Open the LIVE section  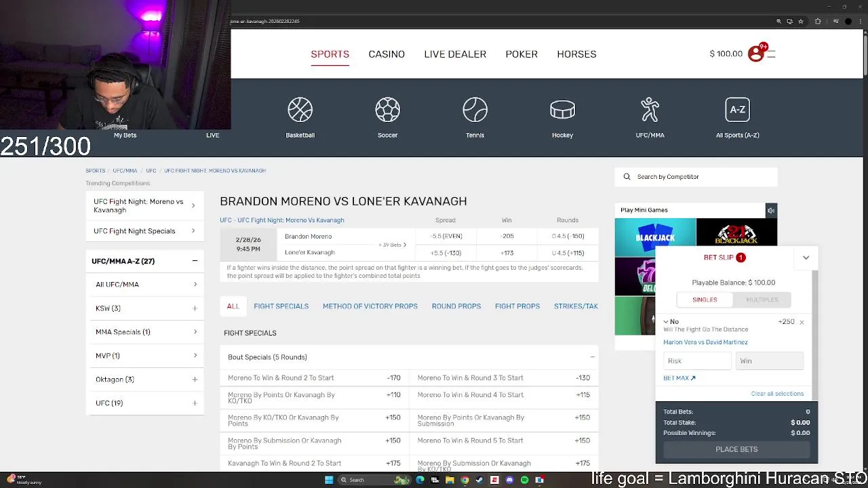(212, 135)
